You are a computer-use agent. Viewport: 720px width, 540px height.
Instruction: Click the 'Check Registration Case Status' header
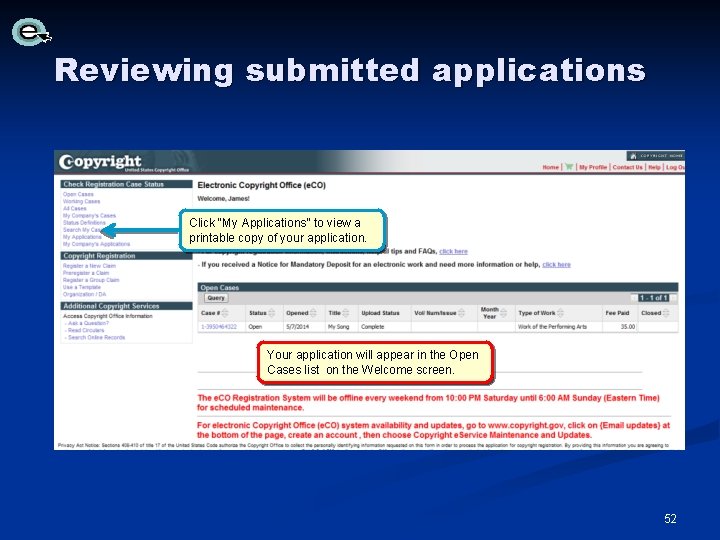click(126, 184)
